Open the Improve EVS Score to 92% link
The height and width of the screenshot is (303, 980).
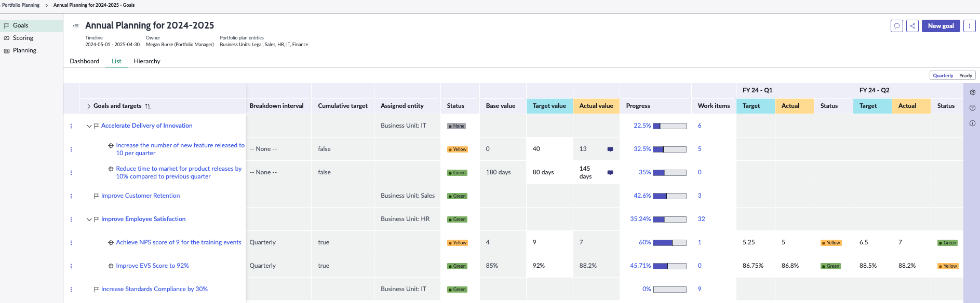[x=152, y=266]
